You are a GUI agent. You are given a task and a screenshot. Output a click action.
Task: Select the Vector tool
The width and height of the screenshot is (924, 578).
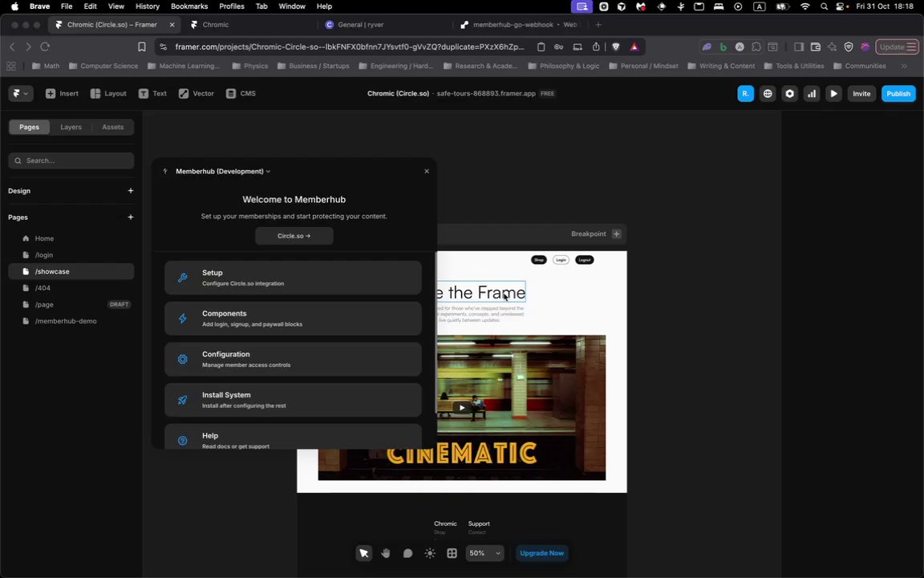pos(197,93)
